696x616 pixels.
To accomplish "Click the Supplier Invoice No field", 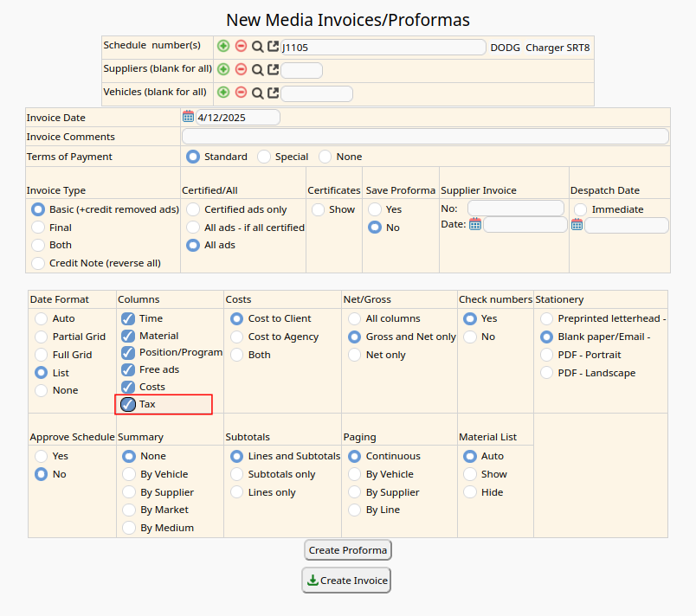I will point(516,209).
